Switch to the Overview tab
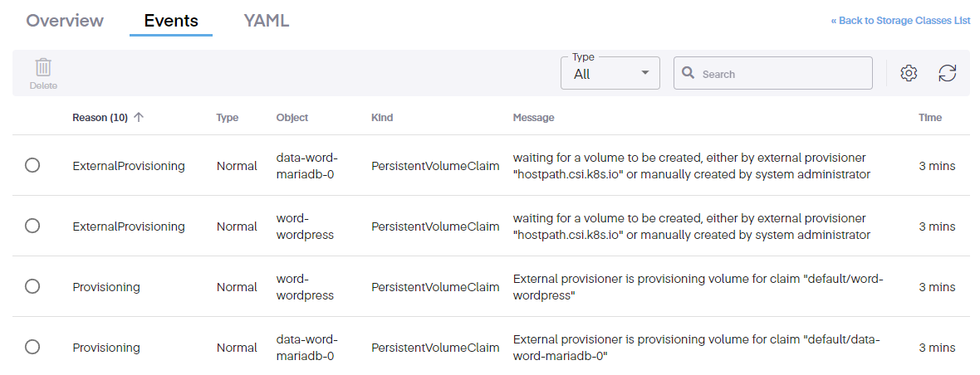 (65, 21)
